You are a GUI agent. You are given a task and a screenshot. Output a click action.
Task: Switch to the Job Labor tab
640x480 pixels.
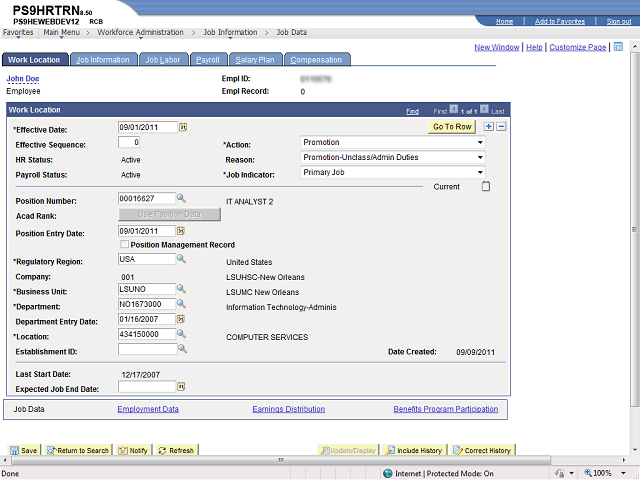coord(163,60)
